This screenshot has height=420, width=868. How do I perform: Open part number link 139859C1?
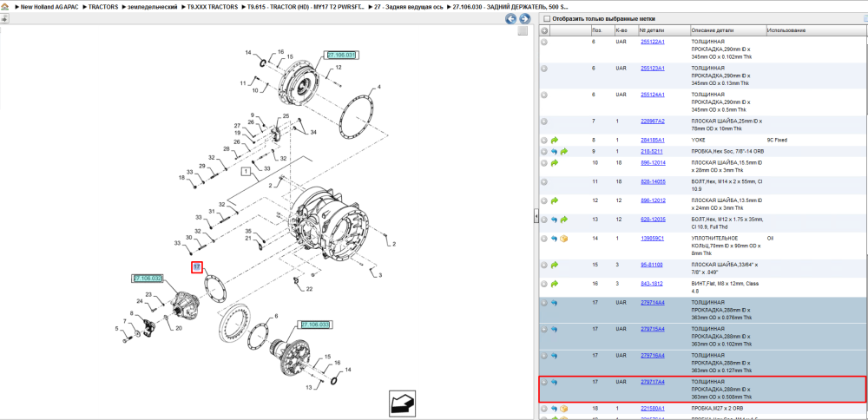pos(652,239)
